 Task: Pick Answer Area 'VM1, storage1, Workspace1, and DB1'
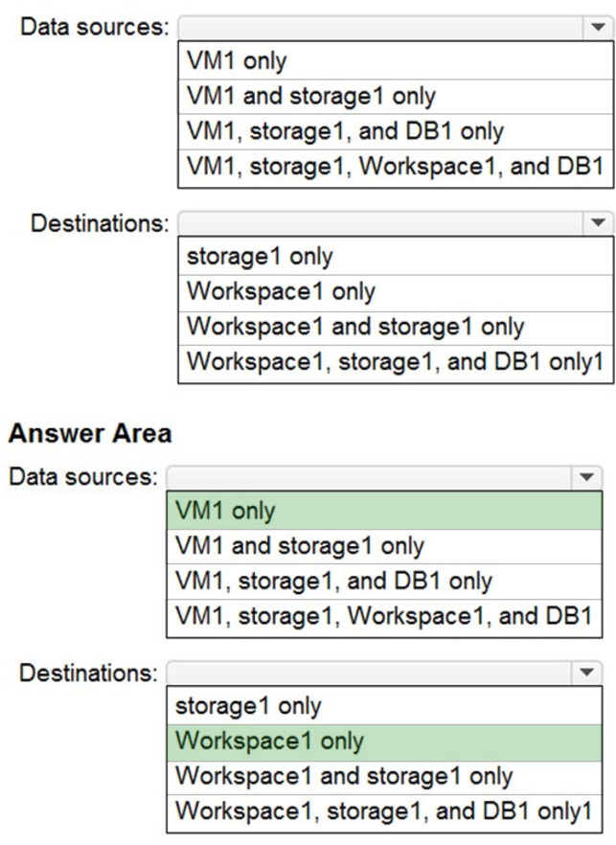pos(383,615)
